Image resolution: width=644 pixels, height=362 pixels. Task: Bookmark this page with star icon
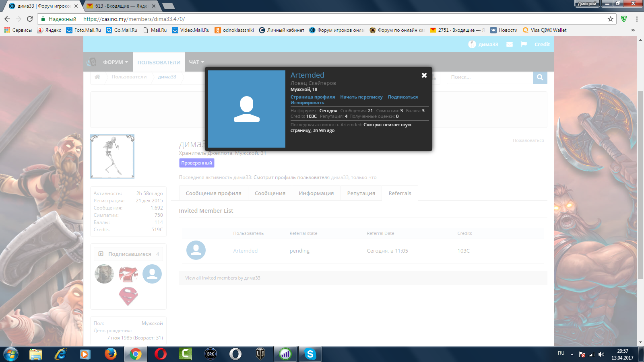pos(610,19)
